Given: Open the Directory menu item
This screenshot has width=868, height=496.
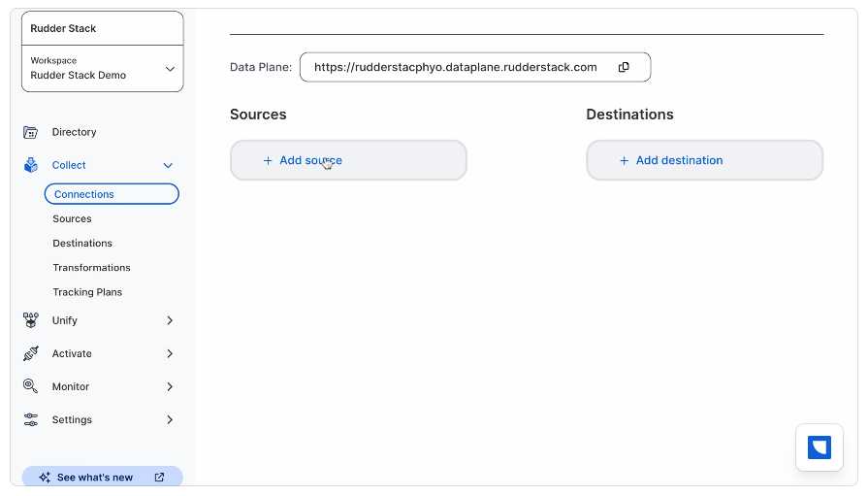Looking at the screenshot, I should pos(74,132).
